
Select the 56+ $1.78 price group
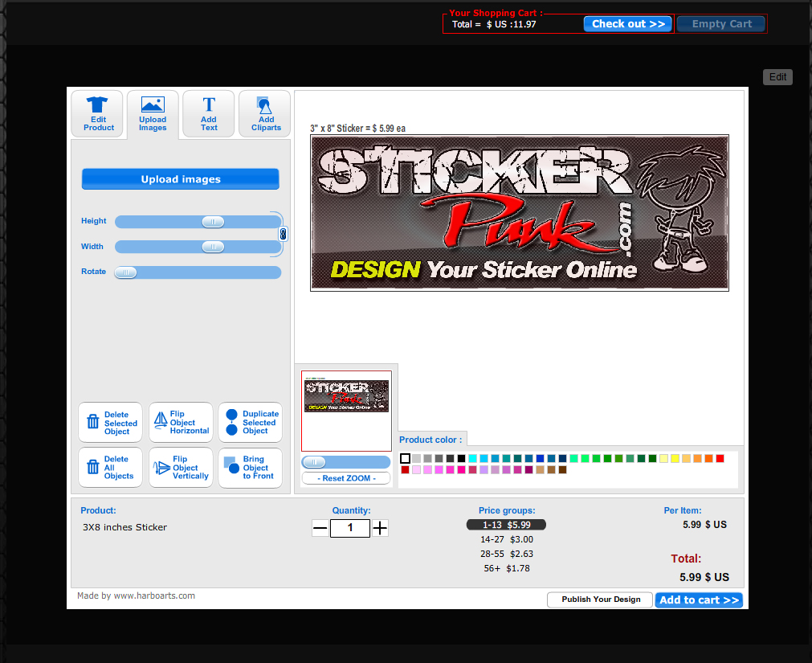coord(507,568)
